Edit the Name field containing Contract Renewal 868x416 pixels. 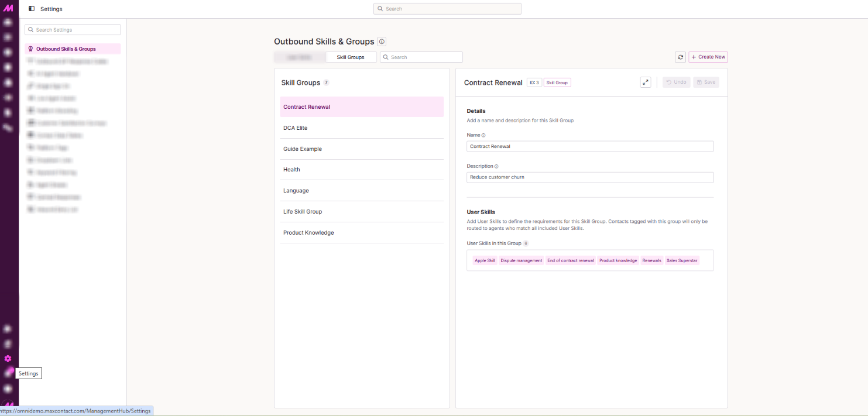click(590, 146)
